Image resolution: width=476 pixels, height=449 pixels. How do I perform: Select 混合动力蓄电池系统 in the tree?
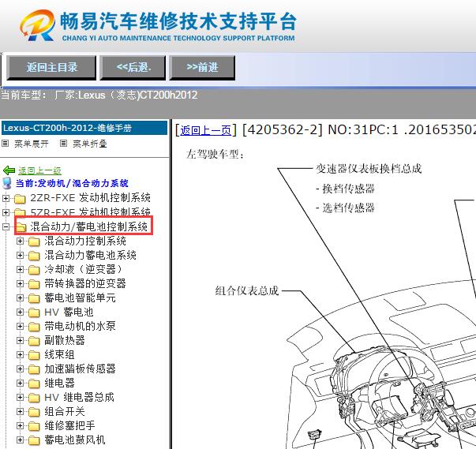(x=90, y=255)
